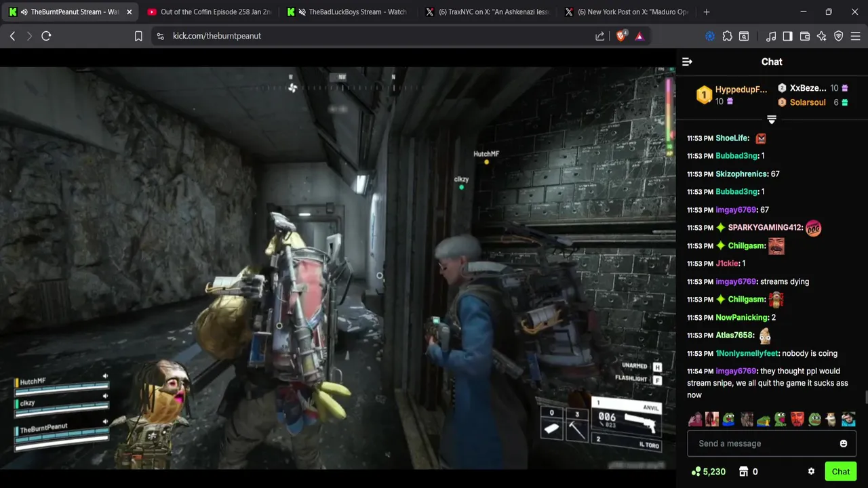This screenshot has height=488, width=868.
Task: Open search tabs window icon
Action: tap(744, 36)
